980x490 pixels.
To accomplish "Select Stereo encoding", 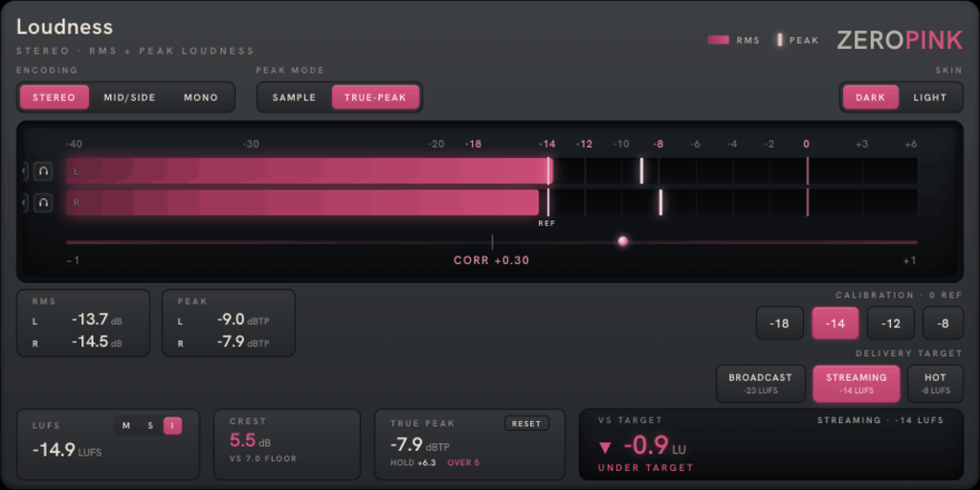I will click(x=54, y=98).
